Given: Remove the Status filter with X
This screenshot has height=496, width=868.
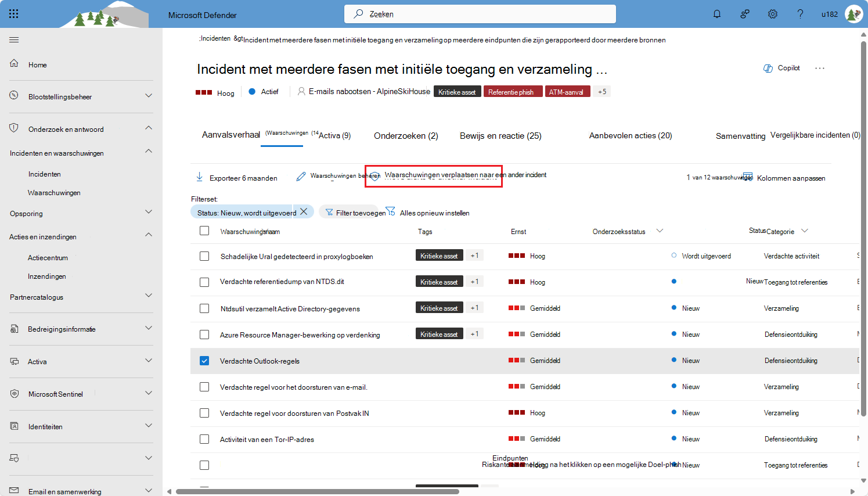Looking at the screenshot, I should (x=304, y=211).
